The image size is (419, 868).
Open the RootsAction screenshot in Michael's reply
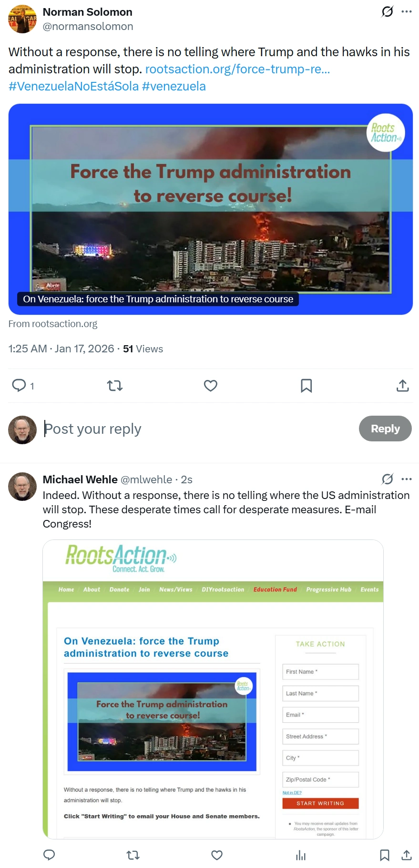[x=213, y=689]
